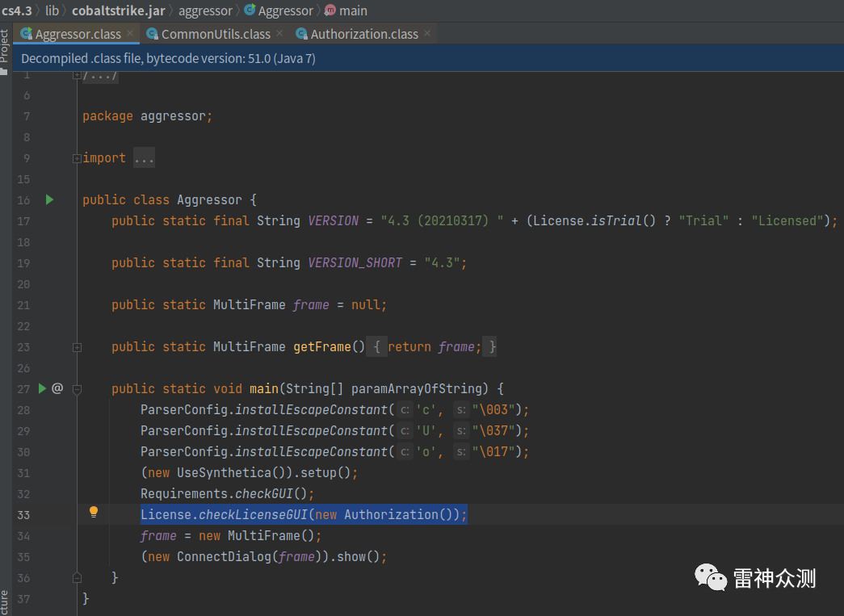Close the Aggressor.class tab
The image size is (844, 616).
130,33
